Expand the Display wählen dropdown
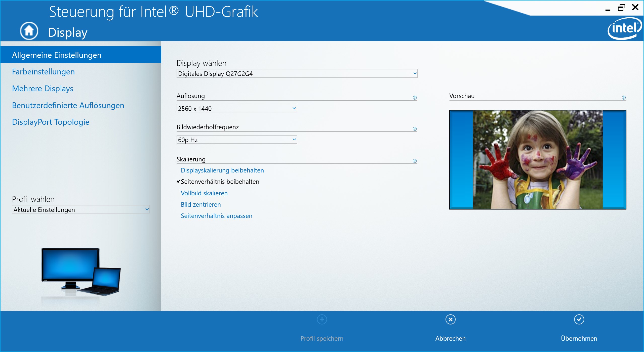This screenshot has height=352, width=644. [x=297, y=73]
